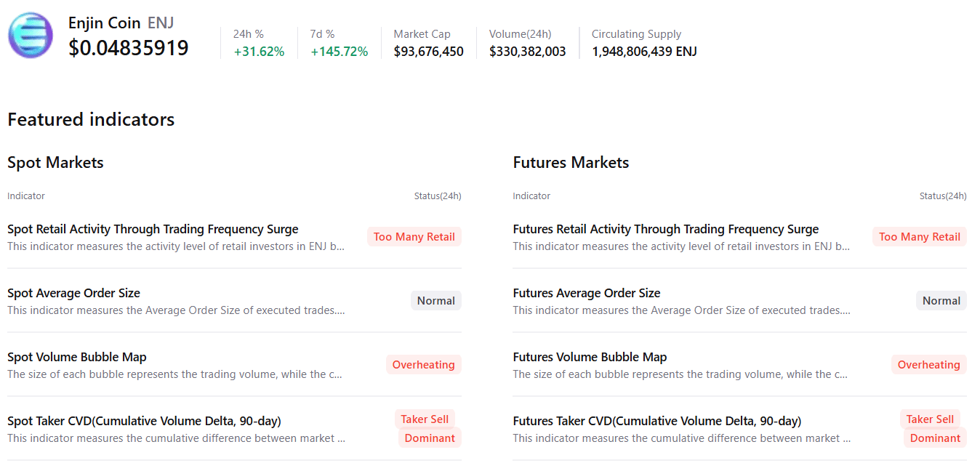Click the spot Overheating status badge
Viewport: 980px width, 471px height.
pos(423,365)
